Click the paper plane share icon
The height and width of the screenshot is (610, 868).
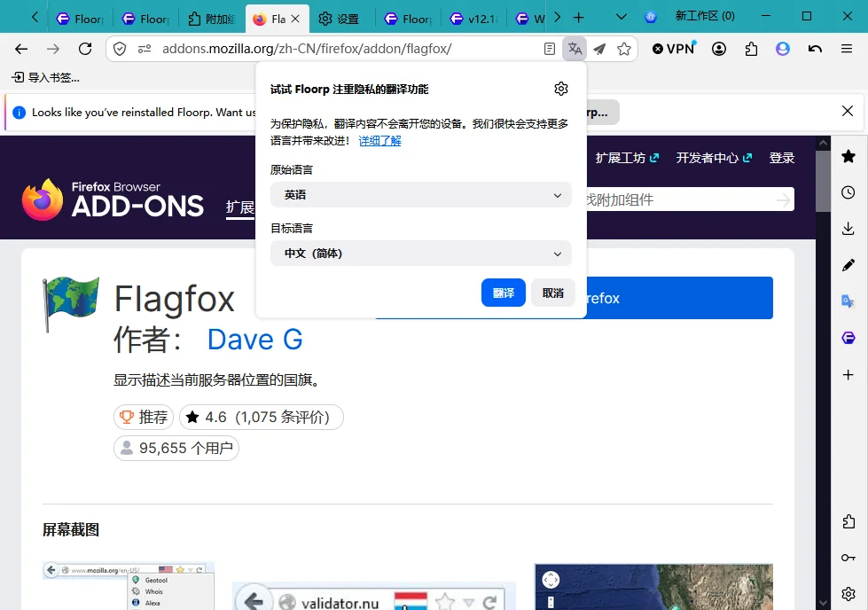[599, 49]
